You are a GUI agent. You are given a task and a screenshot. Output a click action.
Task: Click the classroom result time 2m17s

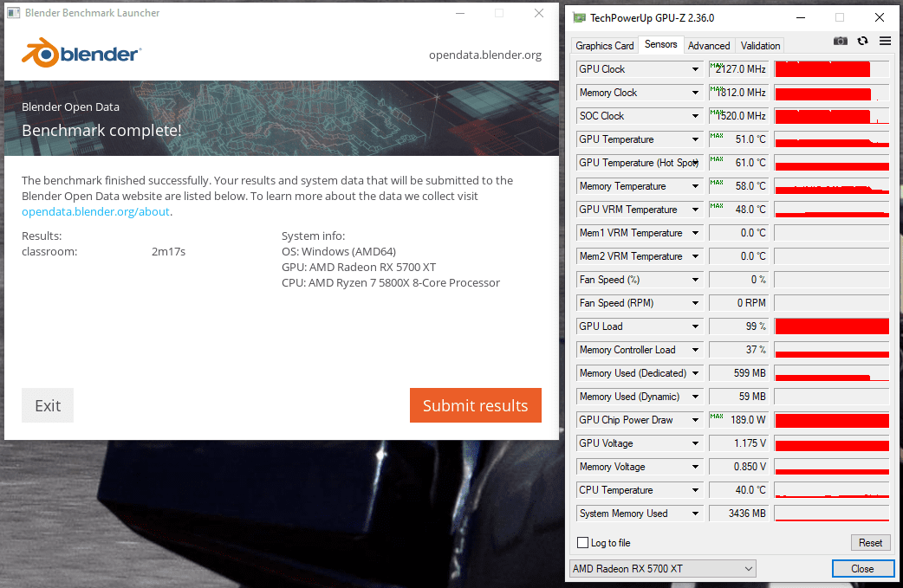[168, 251]
